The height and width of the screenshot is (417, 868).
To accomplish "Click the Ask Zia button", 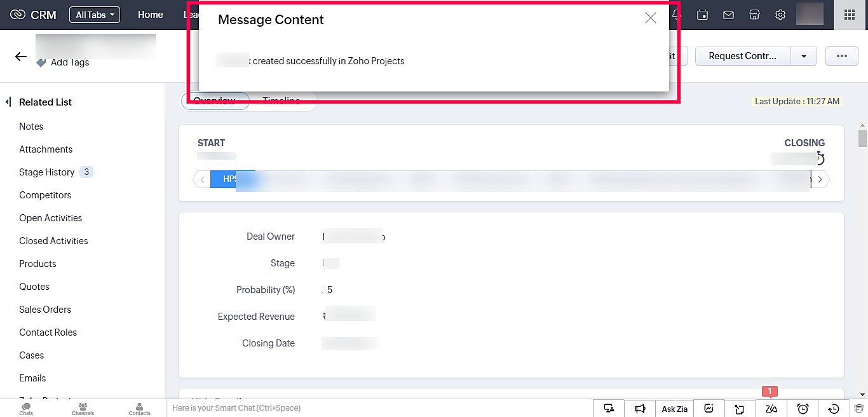I will coord(675,409).
